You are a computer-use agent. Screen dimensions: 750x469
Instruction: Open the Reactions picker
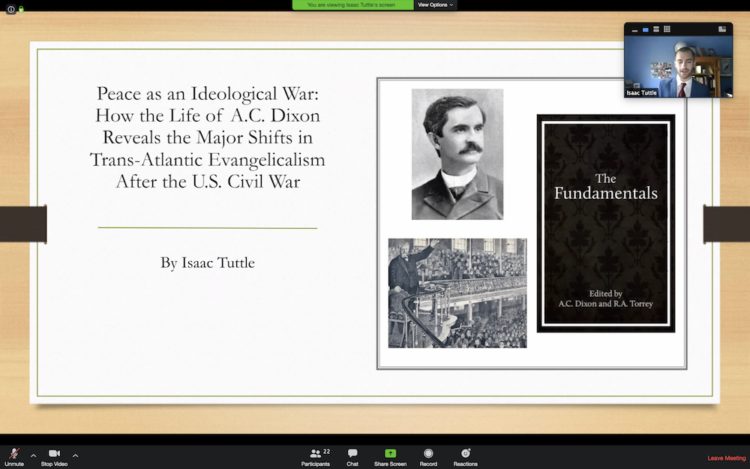tap(465, 455)
